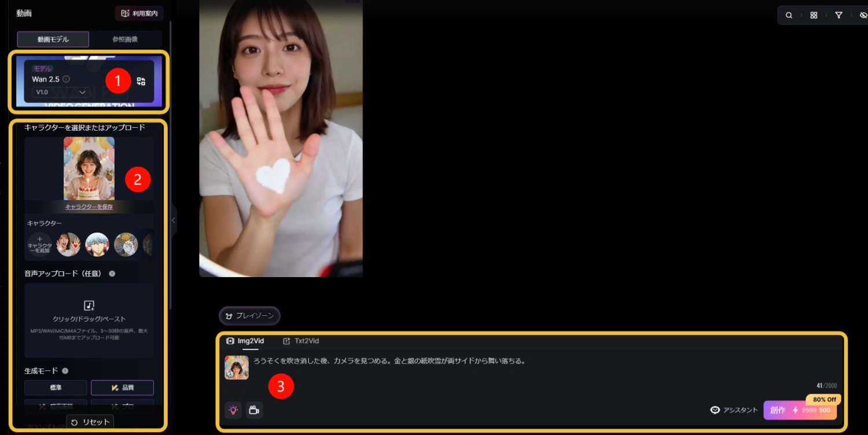Open the Wan 2.5 info icon

(x=67, y=79)
